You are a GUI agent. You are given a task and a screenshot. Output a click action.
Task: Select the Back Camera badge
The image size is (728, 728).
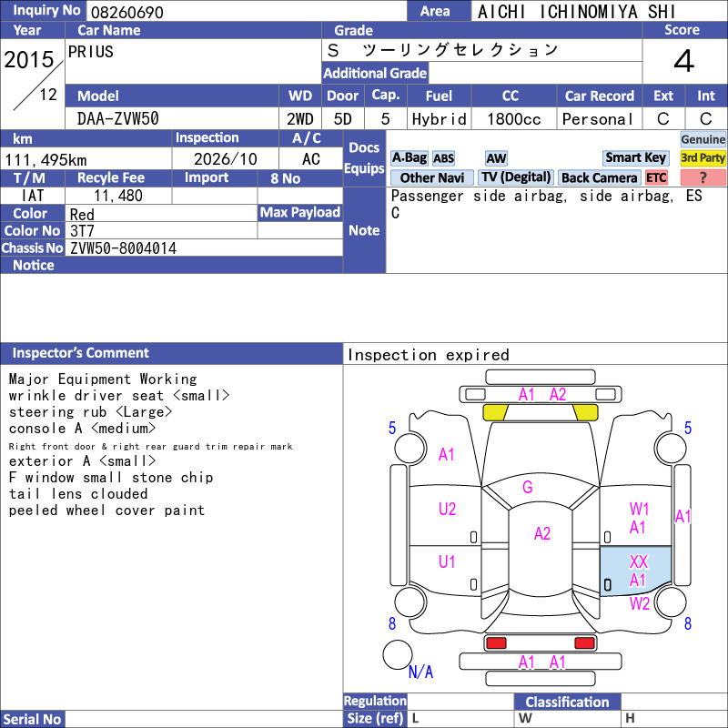pos(599,177)
